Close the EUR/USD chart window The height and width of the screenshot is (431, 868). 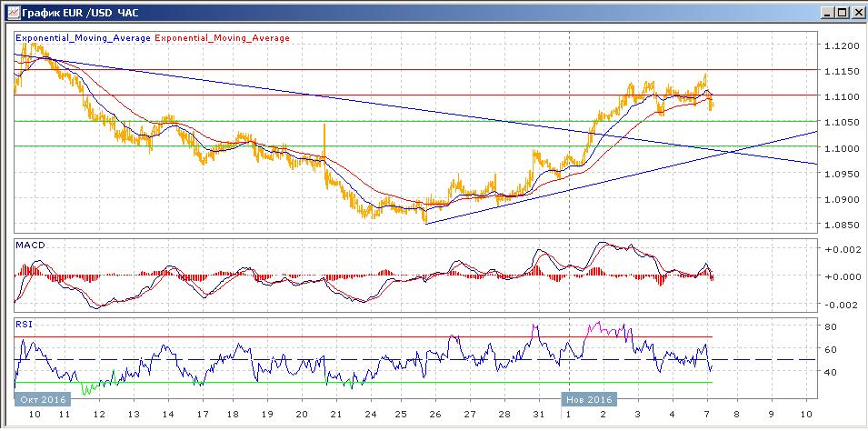pyautogui.click(x=856, y=13)
